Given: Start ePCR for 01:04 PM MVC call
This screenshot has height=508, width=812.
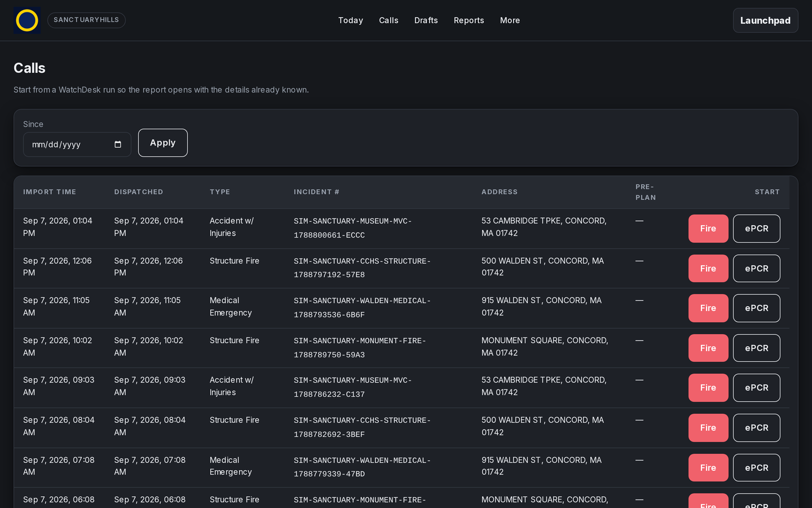Looking at the screenshot, I should [x=757, y=229].
